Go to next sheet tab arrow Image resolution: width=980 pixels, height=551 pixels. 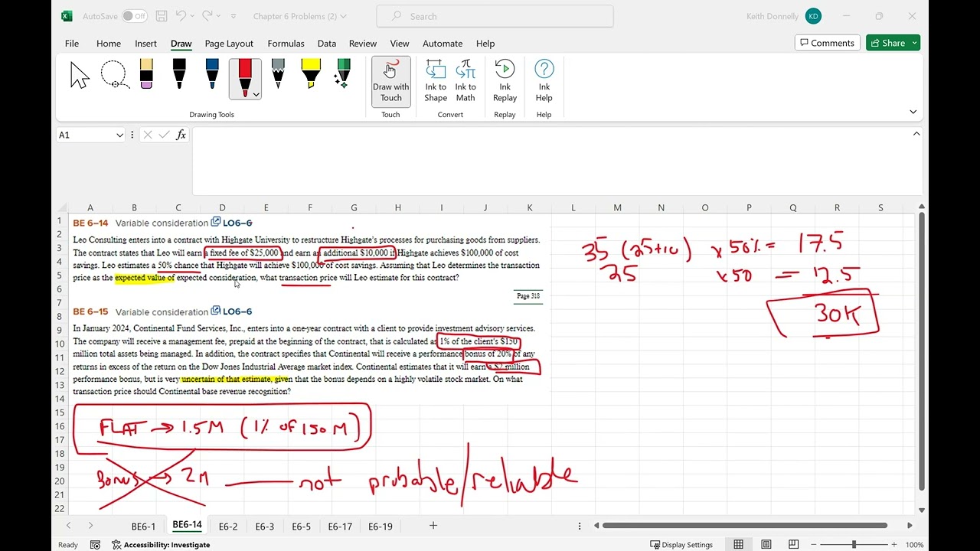90,526
